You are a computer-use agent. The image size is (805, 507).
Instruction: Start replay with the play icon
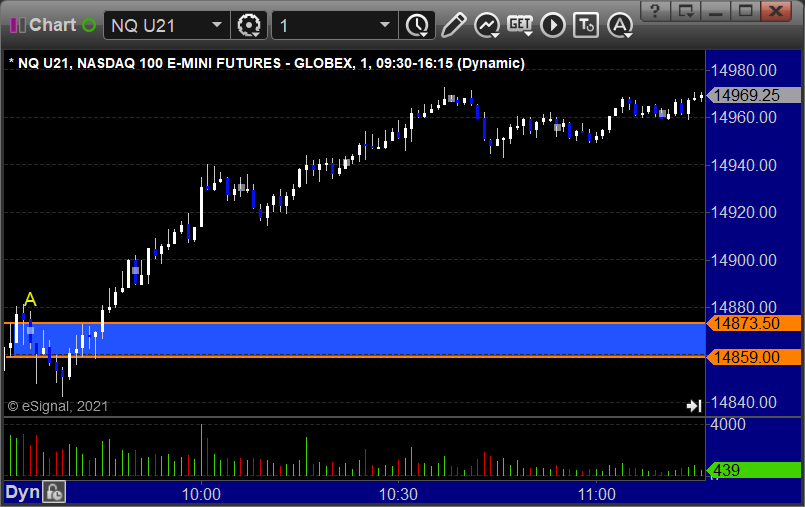tap(553, 25)
